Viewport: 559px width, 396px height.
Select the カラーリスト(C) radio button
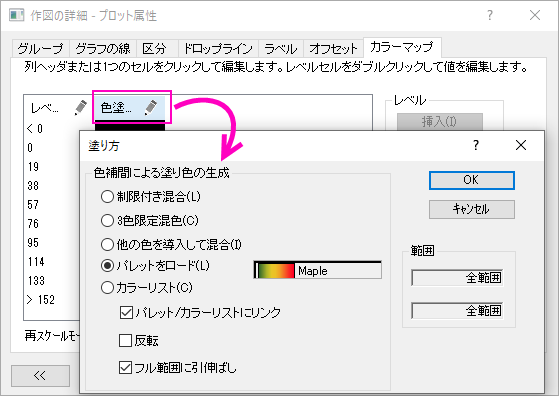tap(107, 288)
